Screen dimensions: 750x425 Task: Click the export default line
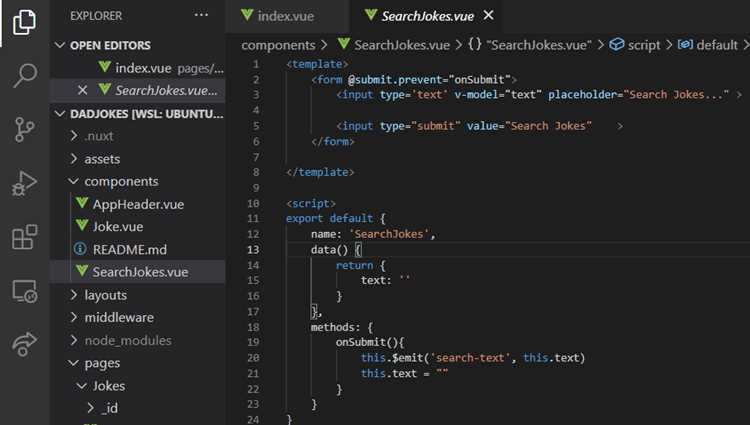335,218
